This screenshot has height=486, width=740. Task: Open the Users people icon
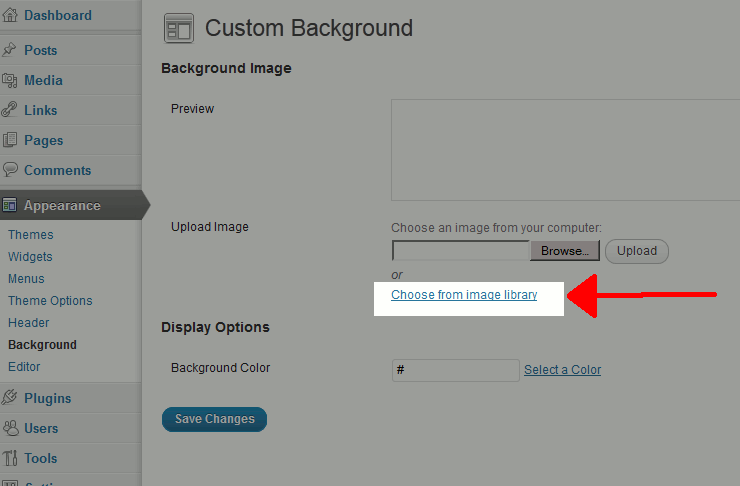(9, 428)
